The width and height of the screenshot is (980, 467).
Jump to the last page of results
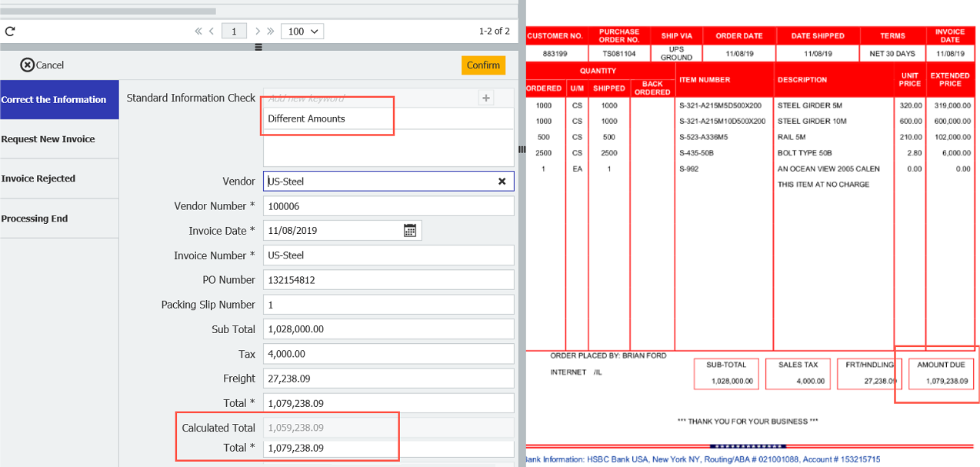pyautogui.click(x=271, y=32)
